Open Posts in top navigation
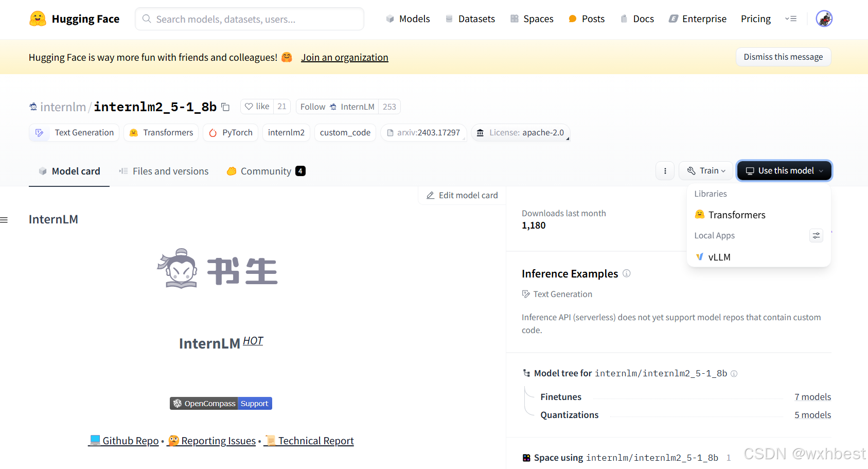 [587, 19]
